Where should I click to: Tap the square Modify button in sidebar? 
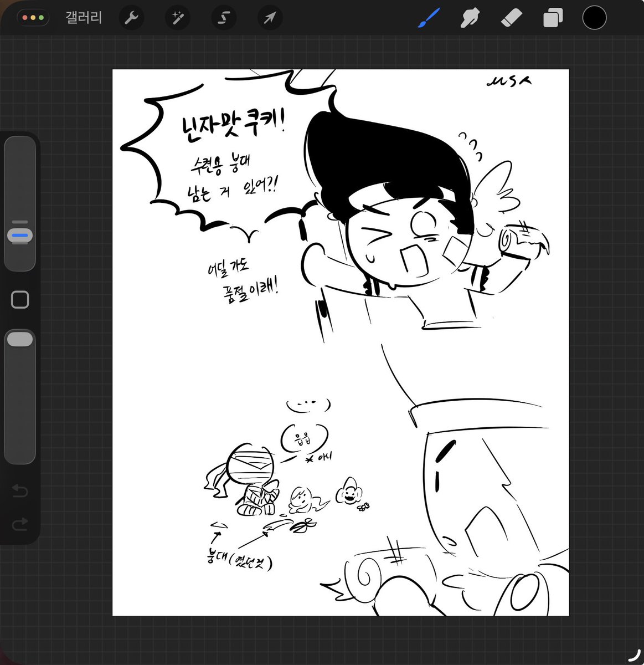tap(20, 300)
